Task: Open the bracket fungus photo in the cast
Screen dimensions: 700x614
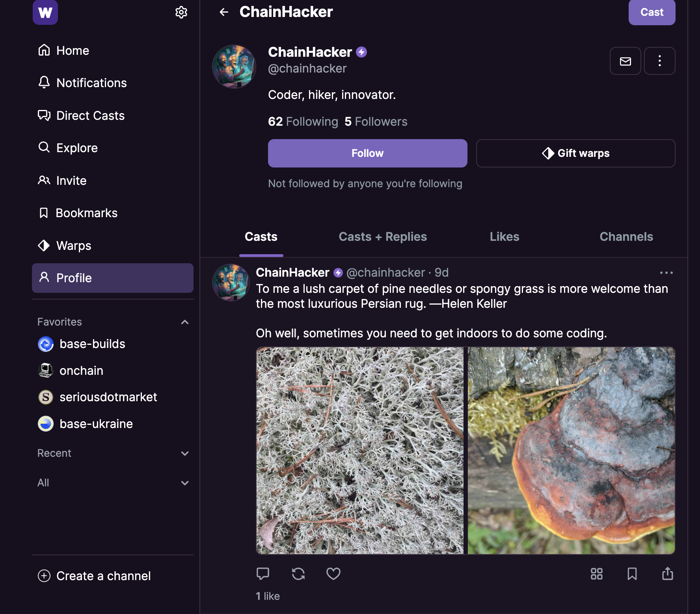Action: [x=571, y=450]
